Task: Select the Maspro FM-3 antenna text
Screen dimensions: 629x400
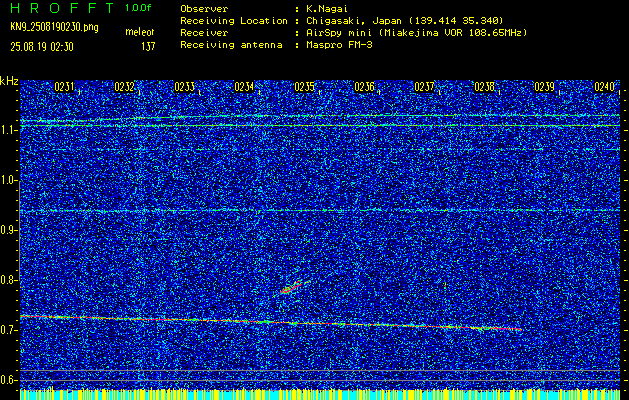Action: pyautogui.click(x=339, y=45)
